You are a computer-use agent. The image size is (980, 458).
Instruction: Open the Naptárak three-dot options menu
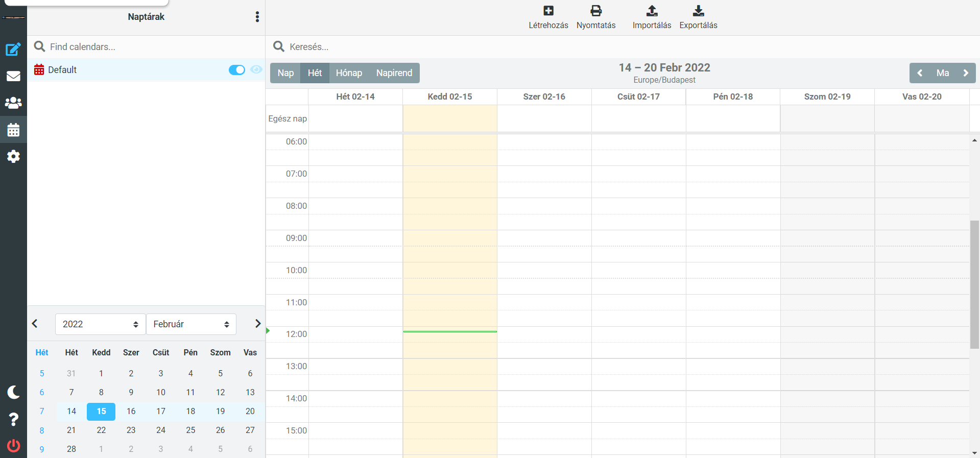[x=257, y=17]
